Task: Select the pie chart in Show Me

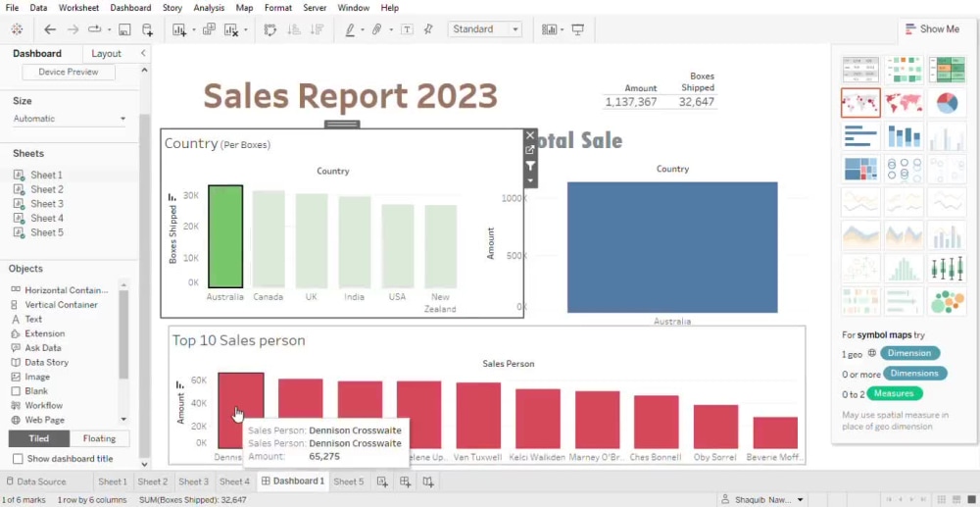Action: (947, 103)
